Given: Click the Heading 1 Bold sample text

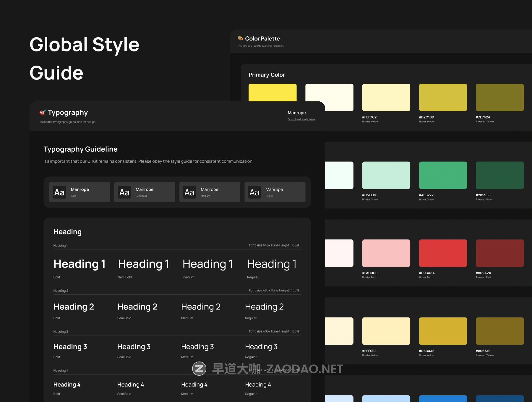Looking at the screenshot, I should 79,264.
